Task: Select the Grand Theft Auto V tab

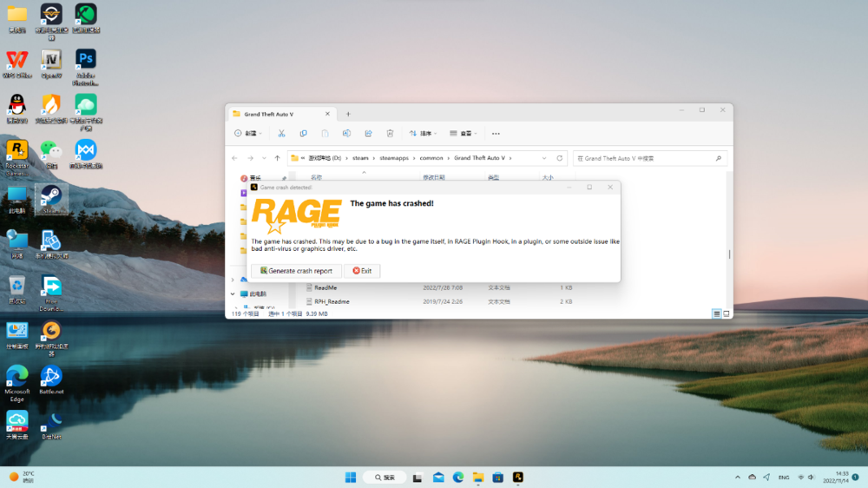Action: [x=276, y=114]
